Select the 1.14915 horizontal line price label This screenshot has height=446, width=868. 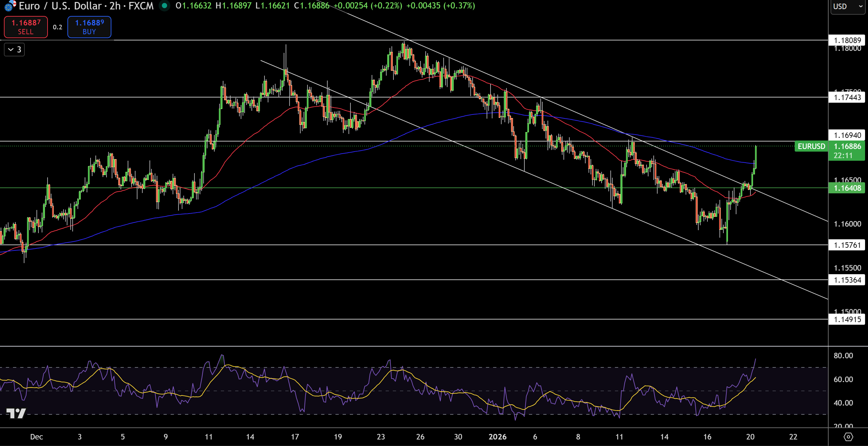point(847,319)
